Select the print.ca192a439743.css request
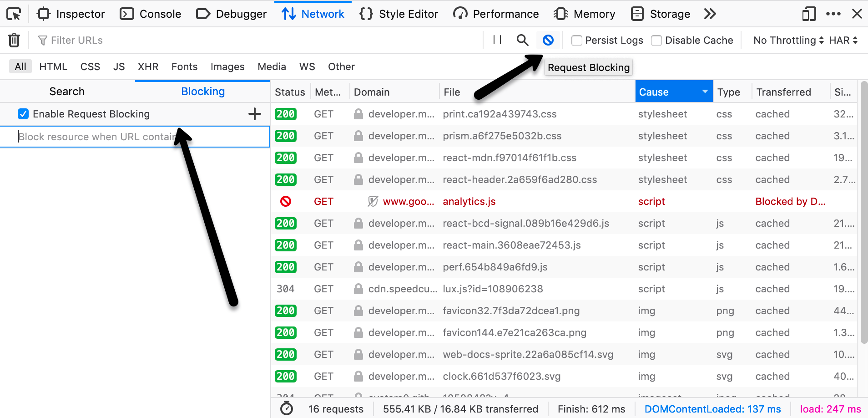Screen dimensions: 868x418 click(564, 114)
